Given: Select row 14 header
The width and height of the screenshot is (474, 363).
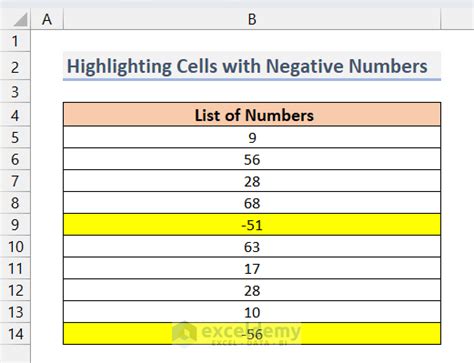Looking at the screenshot, I should tap(15, 334).
